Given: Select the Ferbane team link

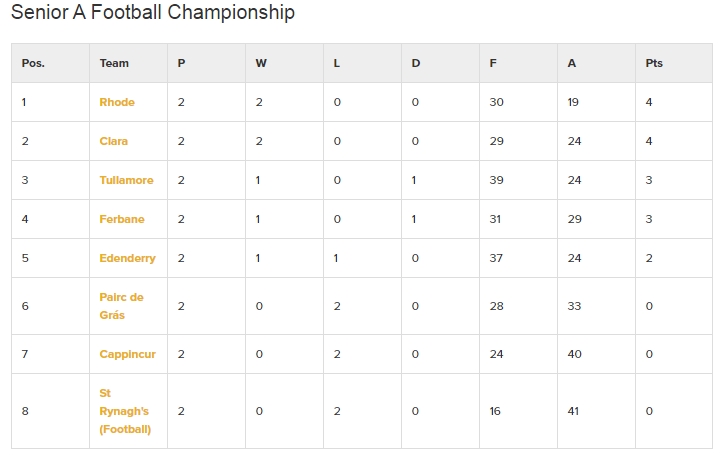Looking at the screenshot, I should pyautogui.click(x=122, y=219).
